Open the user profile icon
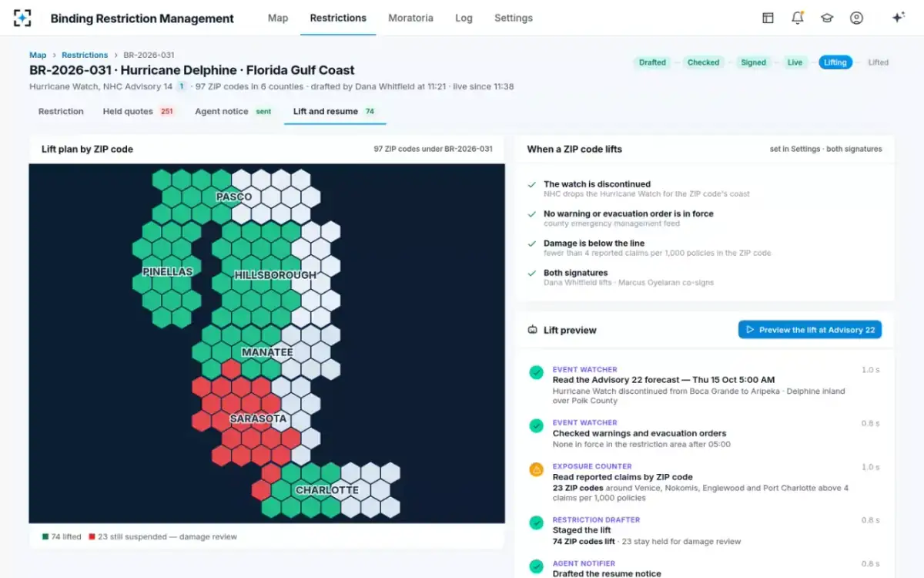Viewport: 924px width, 578px height. [x=856, y=18]
